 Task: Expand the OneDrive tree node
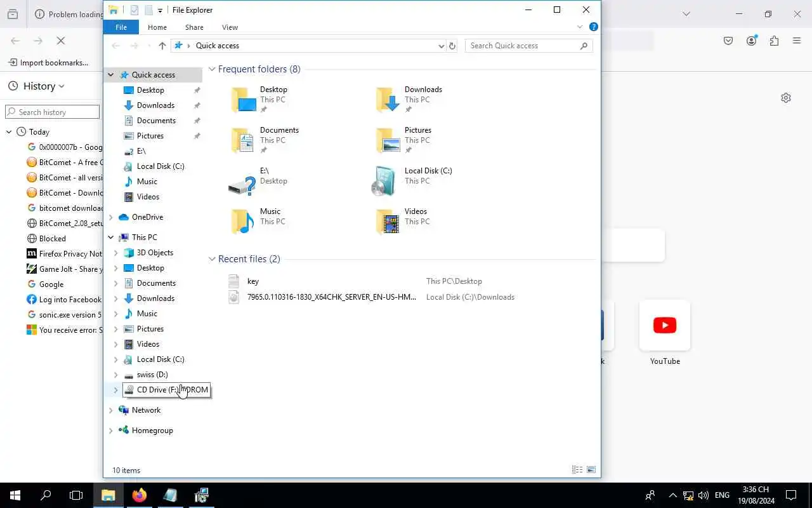click(x=111, y=217)
